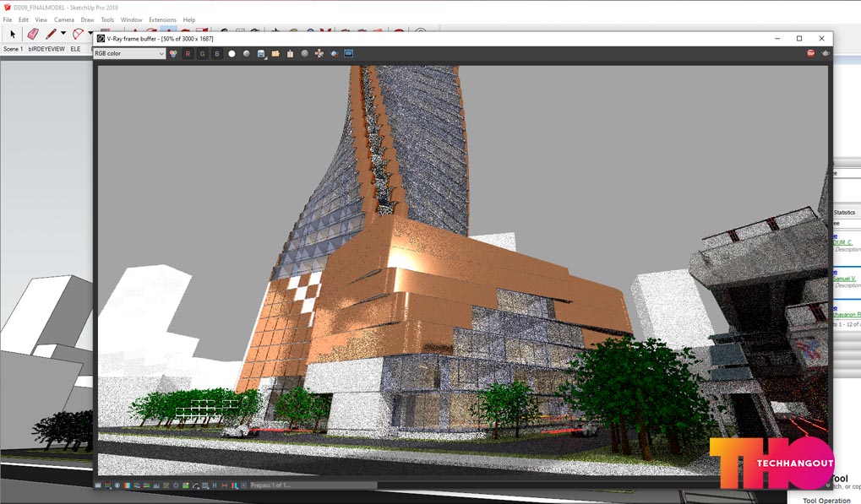
Task: Toggle monochromatic mode gray sphere
Action: 247,54
